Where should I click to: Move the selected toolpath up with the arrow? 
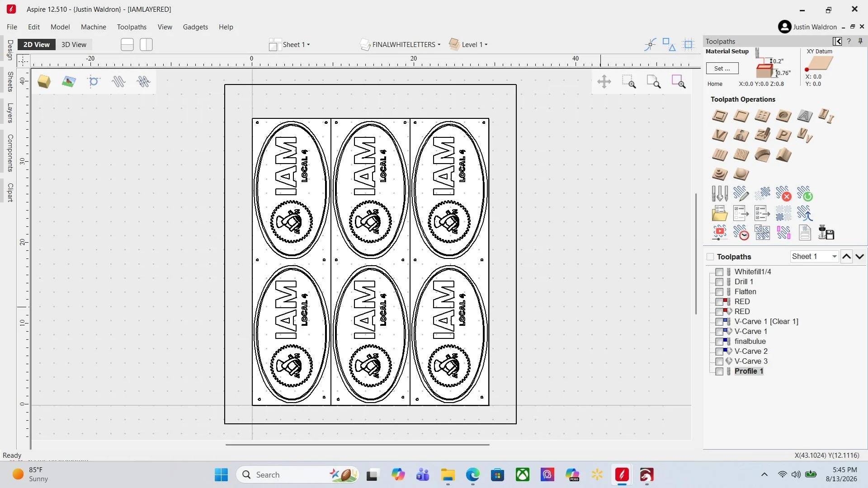click(x=847, y=256)
